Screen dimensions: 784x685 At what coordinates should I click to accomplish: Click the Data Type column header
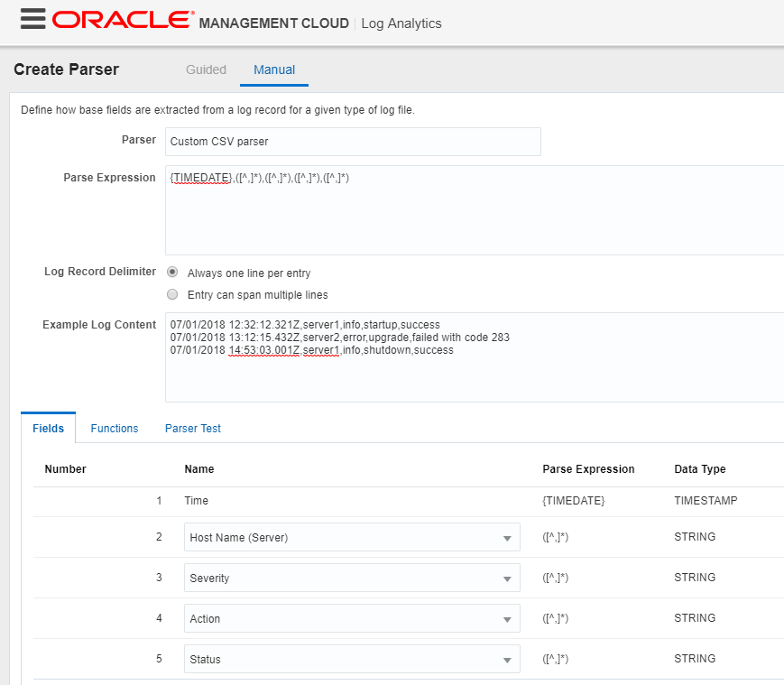700,469
